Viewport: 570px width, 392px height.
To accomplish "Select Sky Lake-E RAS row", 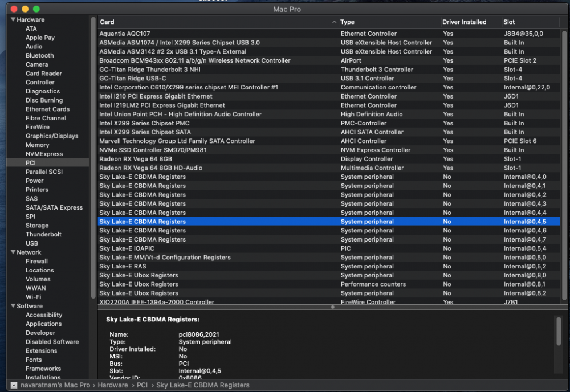I will point(329,266).
